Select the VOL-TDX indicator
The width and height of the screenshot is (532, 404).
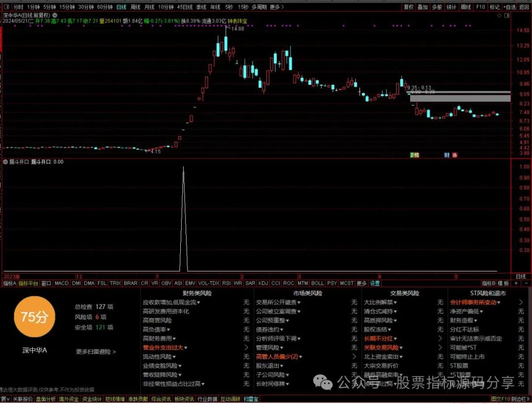click(209, 283)
